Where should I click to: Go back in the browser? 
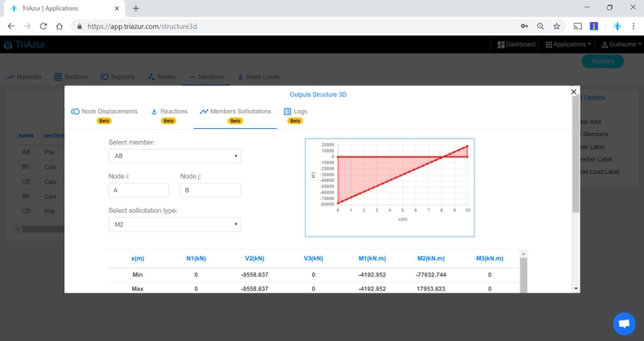11,26
